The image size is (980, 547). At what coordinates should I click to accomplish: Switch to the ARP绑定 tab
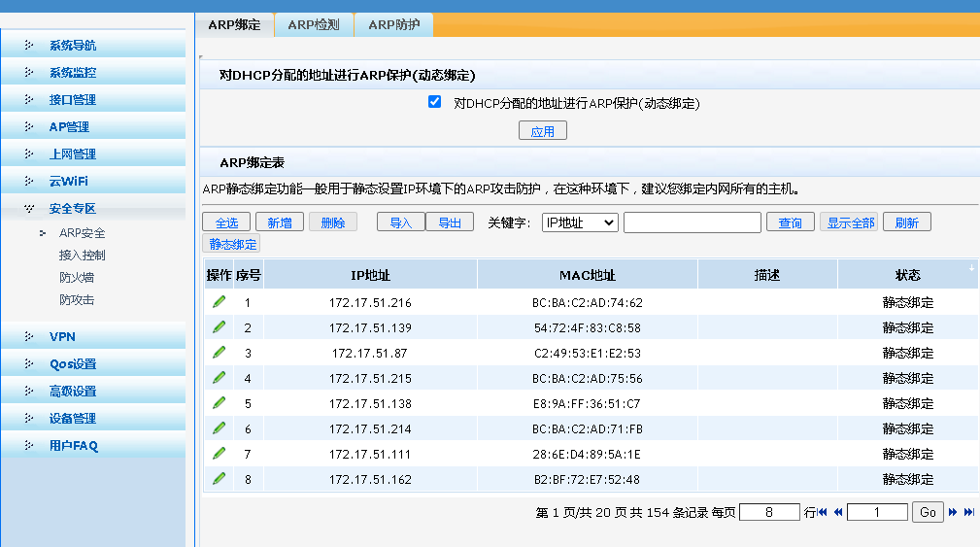tap(234, 25)
